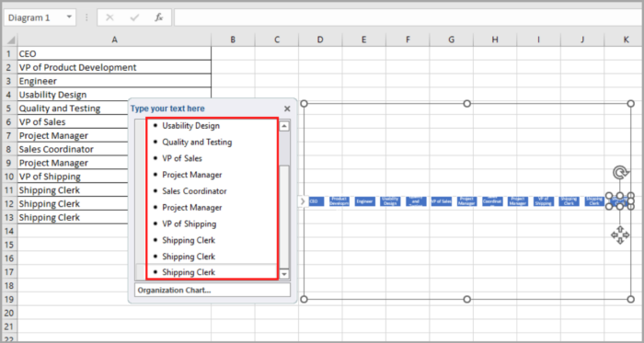This screenshot has height=343, width=644.
Task: Select column K header
Action: pyautogui.click(x=624, y=40)
